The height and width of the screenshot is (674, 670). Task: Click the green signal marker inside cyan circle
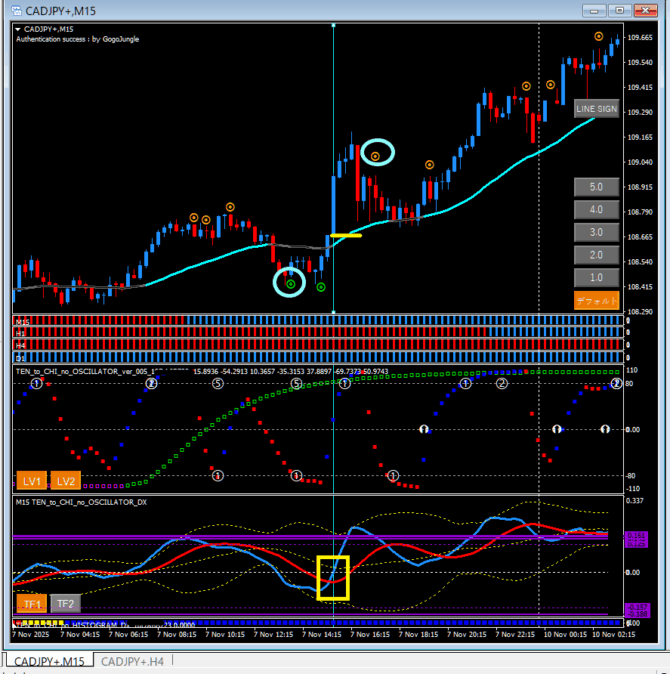pos(290,285)
